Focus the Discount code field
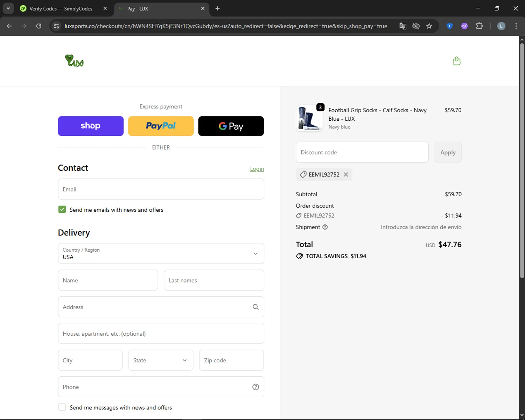The width and height of the screenshot is (525, 420). click(362, 152)
